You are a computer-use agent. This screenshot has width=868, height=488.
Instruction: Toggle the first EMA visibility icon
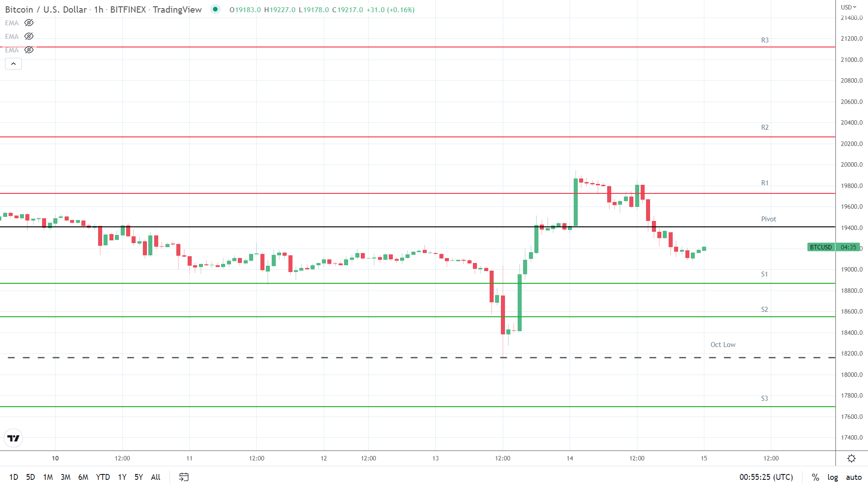[x=28, y=23]
